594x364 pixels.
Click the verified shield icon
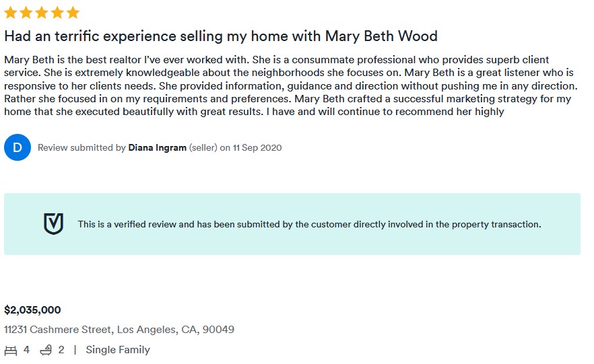click(x=53, y=224)
